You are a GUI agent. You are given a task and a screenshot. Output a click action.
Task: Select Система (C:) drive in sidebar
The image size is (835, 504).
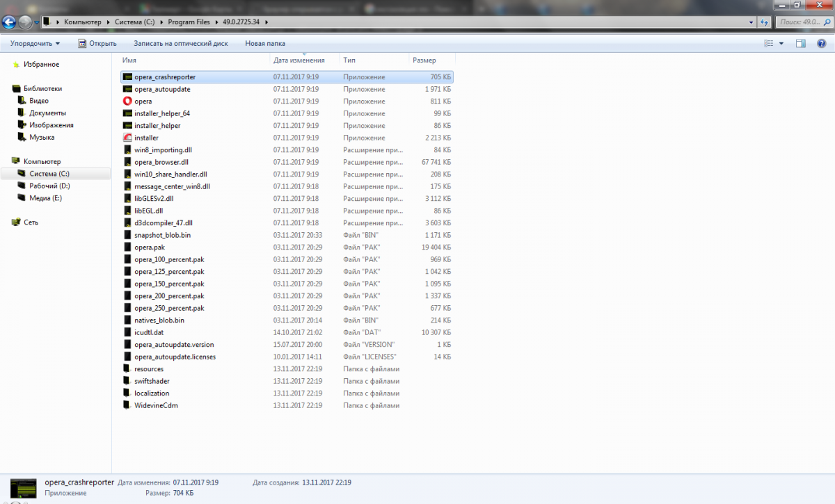pyautogui.click(x=56, y=174)
